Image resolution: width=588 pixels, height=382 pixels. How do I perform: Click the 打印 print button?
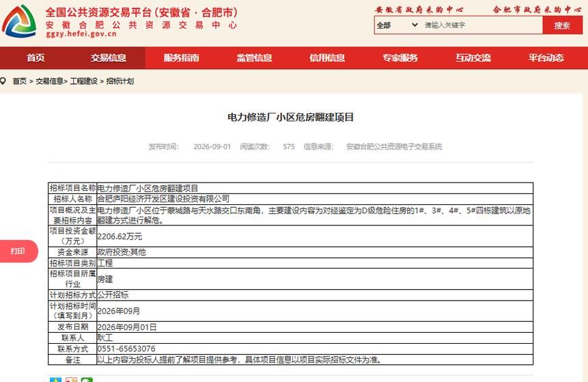tap(18, 251)
